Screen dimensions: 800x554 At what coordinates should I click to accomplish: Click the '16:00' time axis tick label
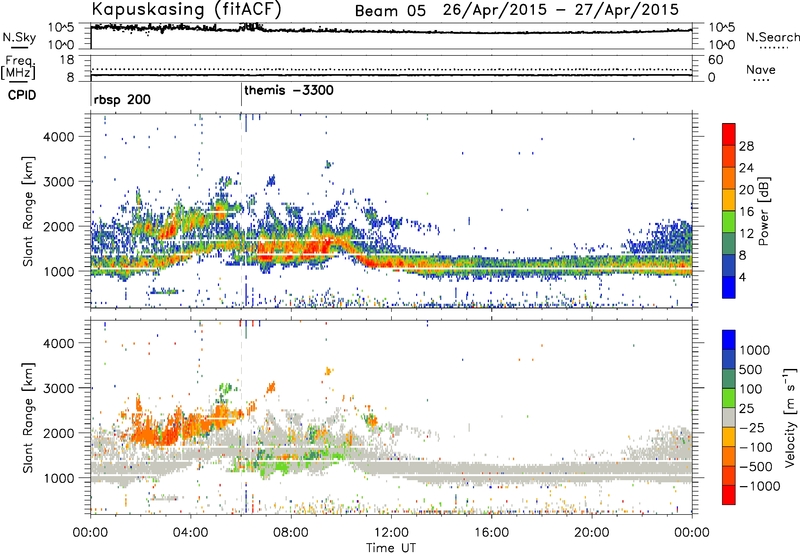[x=491, y=533]
